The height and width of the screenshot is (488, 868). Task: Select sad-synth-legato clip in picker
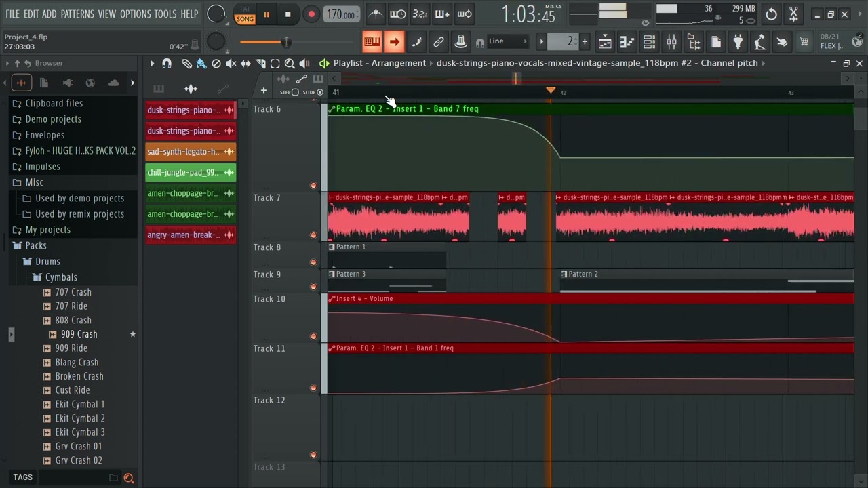191,152
